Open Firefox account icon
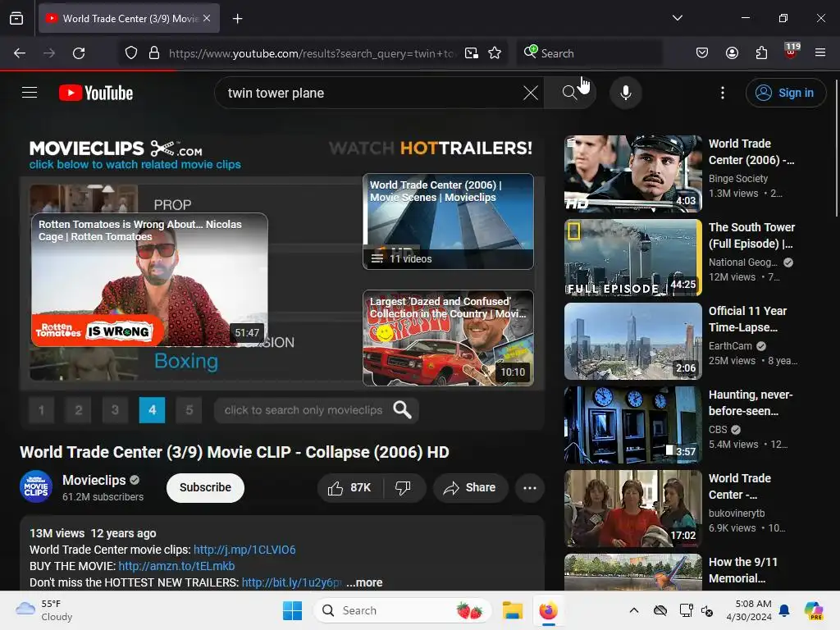840x630 pixels. [732, 53]
